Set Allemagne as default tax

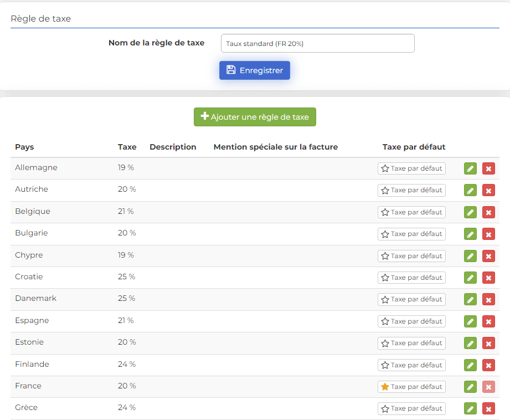pos(411,168)
